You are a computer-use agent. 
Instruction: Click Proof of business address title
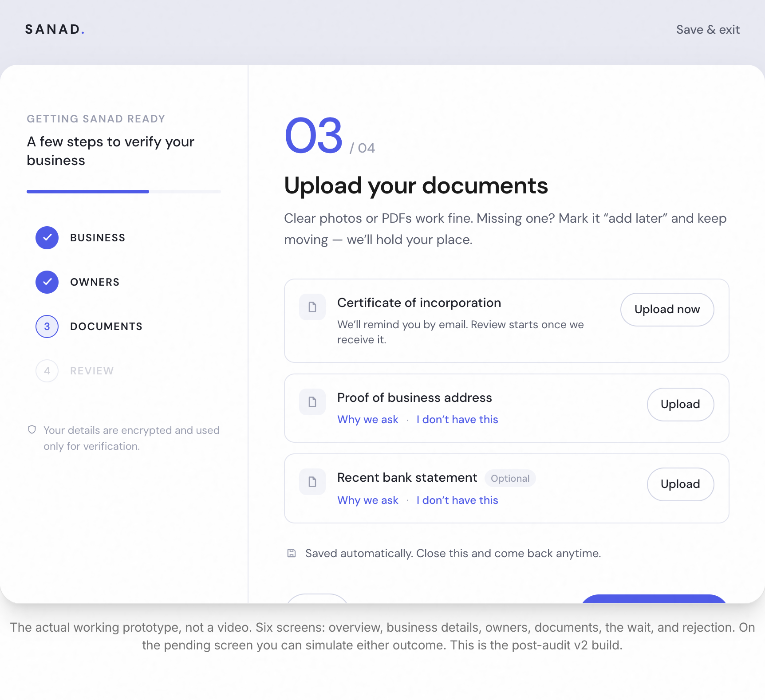414,397
